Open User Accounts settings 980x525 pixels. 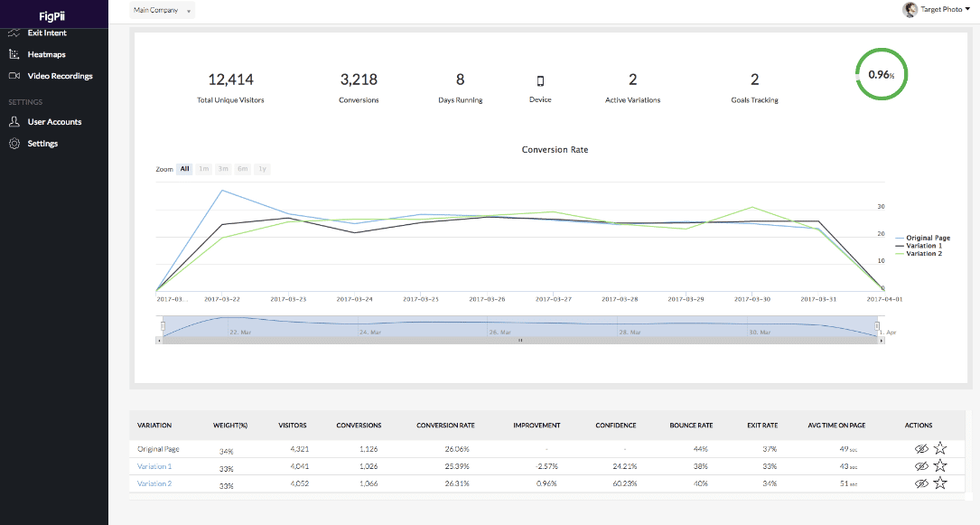(14, 121)
